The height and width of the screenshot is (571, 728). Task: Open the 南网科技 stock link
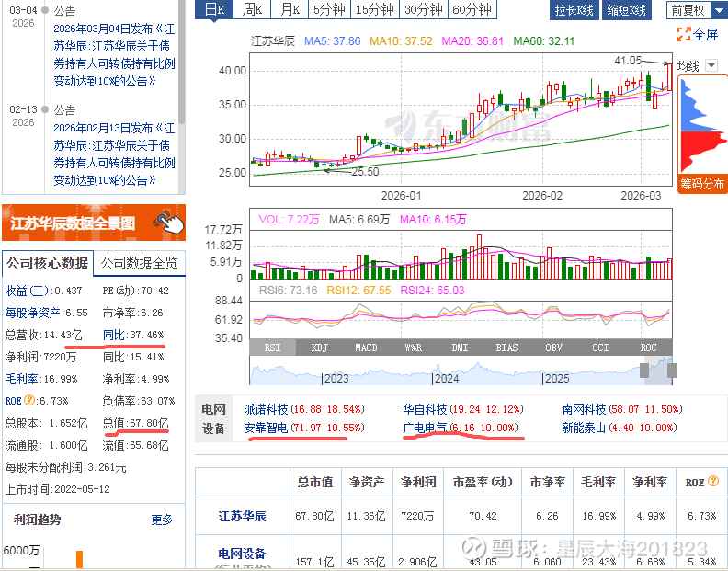tap(584, 409)
